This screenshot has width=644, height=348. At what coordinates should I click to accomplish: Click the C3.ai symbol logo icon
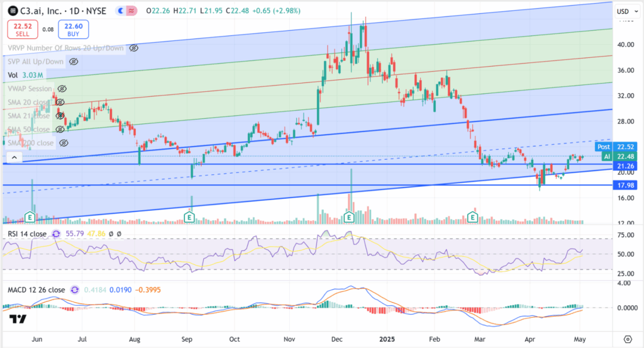point(13,11)
